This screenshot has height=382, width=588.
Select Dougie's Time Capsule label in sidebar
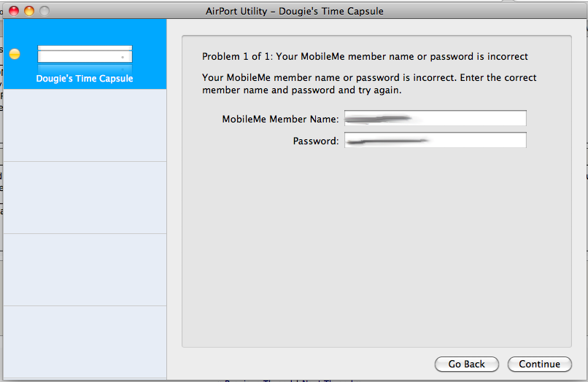tap(85, 78)
